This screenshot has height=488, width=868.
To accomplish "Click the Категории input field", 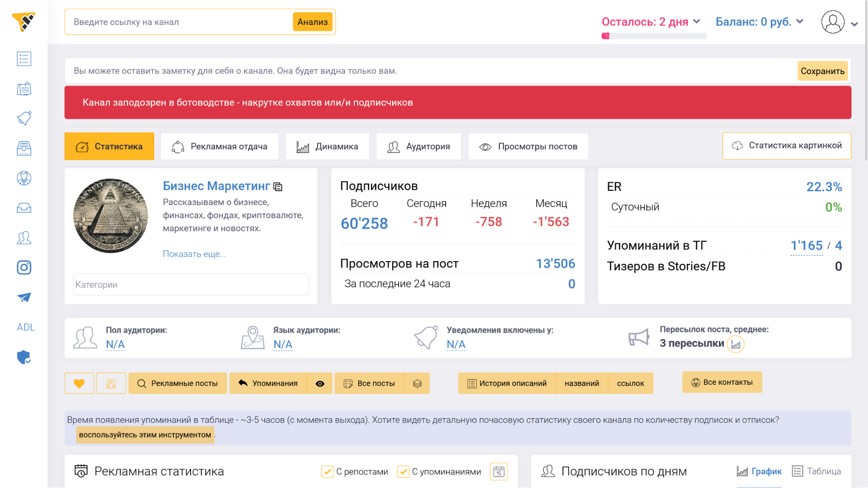I will point(191,285).
